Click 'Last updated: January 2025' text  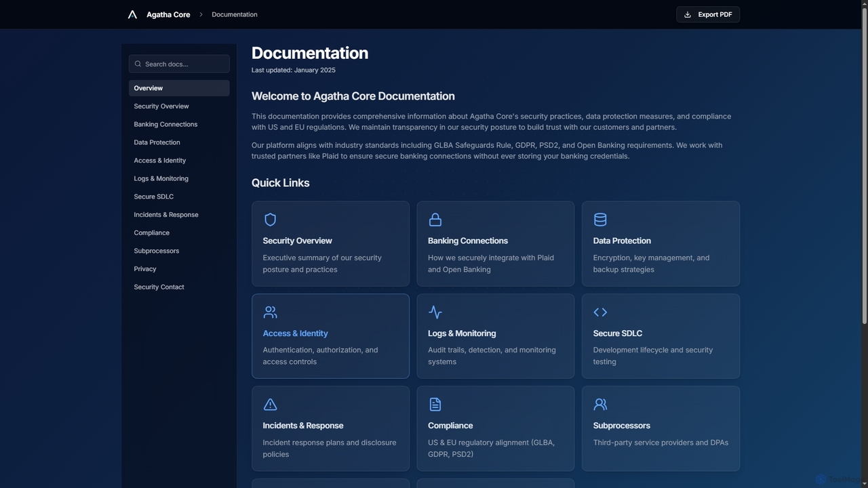coord(294,70)
